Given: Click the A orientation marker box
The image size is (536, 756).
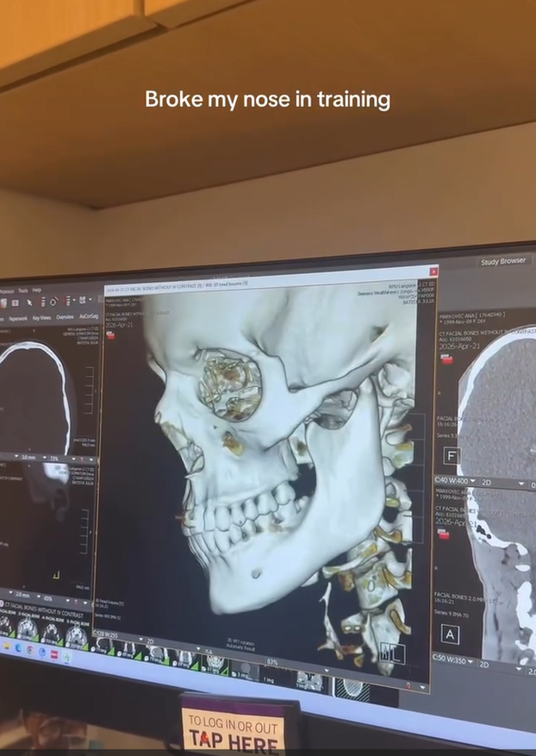Looking at the screenshot, I should (450, 634).
